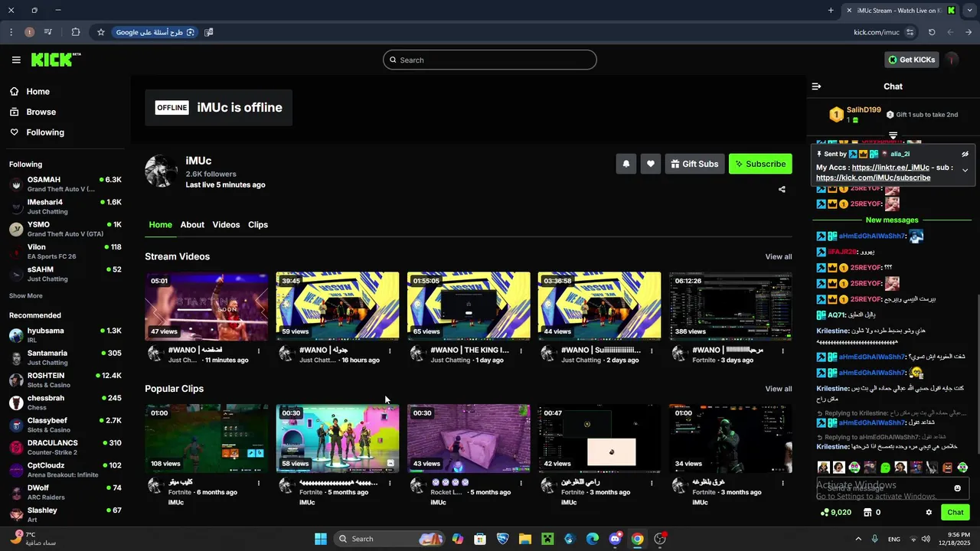Screen dimensions: 980x551
Task: Open Google Chrome taskbar icon
Action: 637,539
